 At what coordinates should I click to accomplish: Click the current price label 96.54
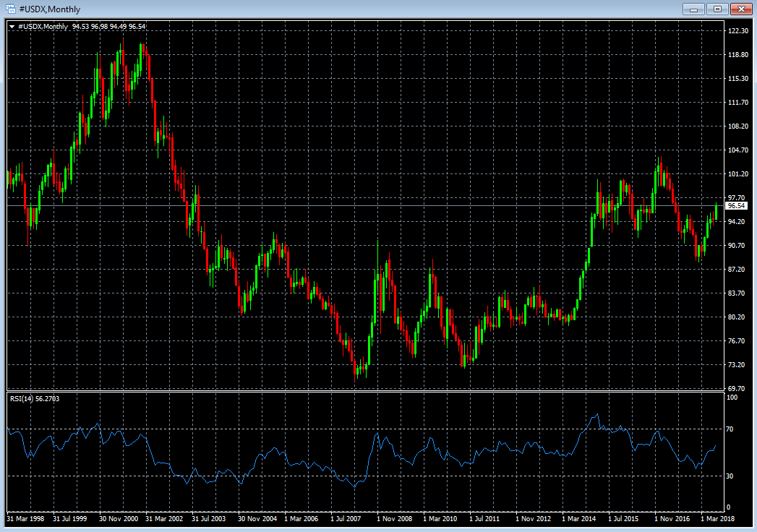point(736,206)
